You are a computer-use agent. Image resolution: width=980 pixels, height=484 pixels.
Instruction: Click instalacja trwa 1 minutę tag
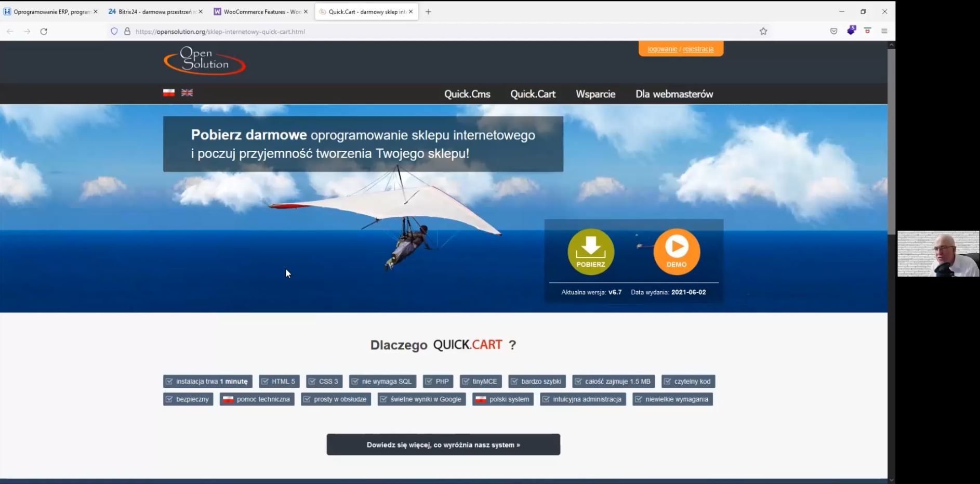click(208, 382)
